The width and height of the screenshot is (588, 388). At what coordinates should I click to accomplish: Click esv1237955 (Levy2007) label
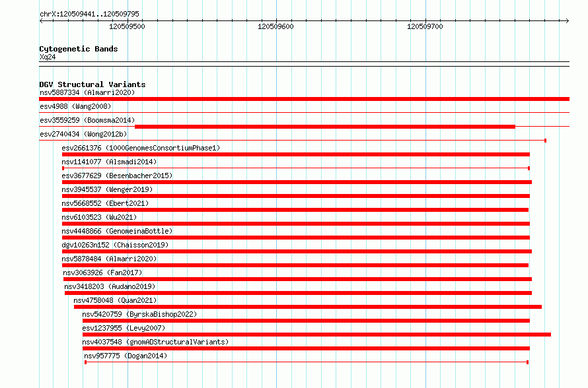pos(124,328)
